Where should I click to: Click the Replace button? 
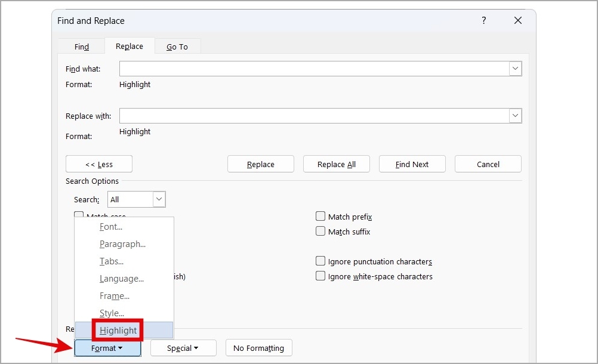[260, 164]
